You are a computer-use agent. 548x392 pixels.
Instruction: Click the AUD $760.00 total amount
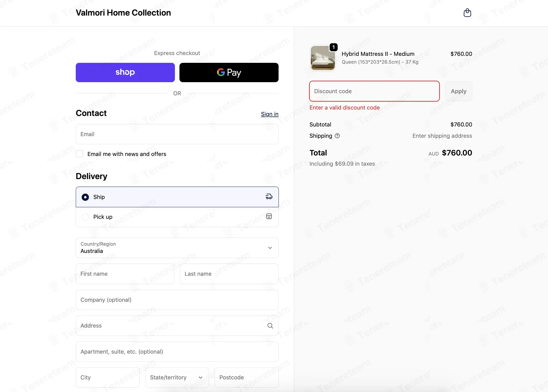(x=450, y=153)
